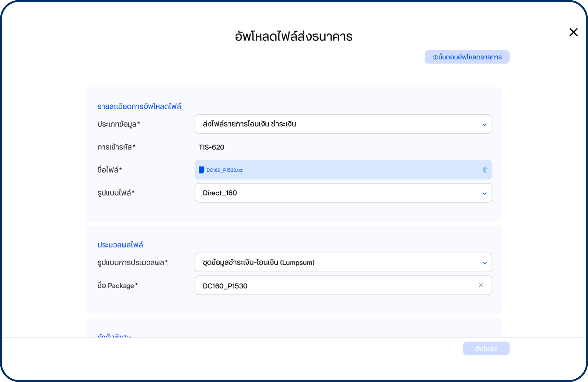Screen dimensions: 588x382
Task: Click the chevron on the Lumpsum processing dropdown
Action: click(x=484, y=262)
